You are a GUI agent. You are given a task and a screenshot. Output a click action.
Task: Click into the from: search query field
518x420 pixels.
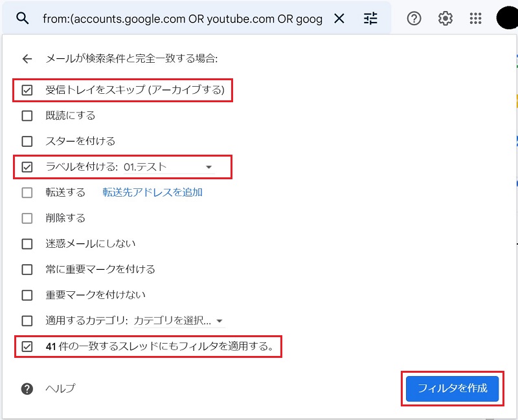[183, 19]
